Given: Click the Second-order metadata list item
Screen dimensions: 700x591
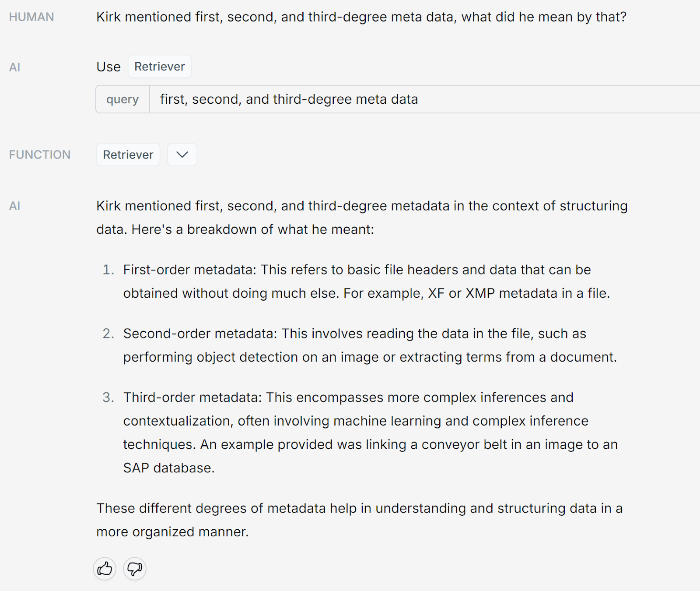Looking at the screenshot, I should pos(369,345).
